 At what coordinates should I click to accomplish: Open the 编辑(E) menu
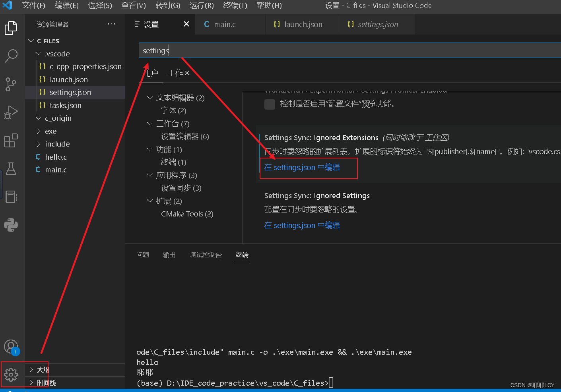tap(67, 6)
